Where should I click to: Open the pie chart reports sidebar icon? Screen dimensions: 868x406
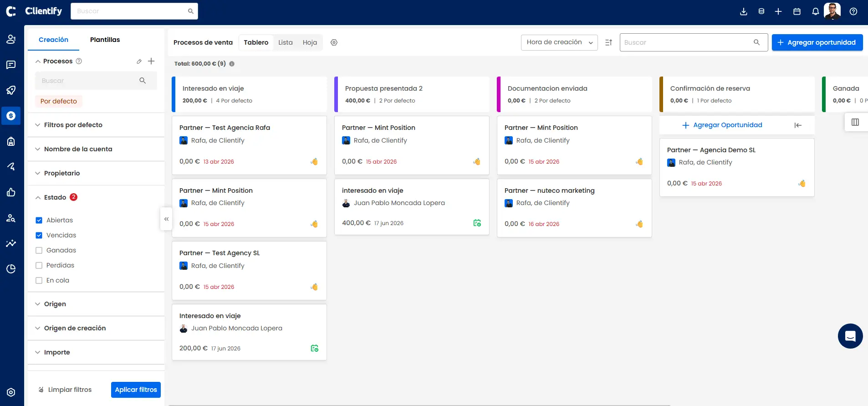coord(11,269)
